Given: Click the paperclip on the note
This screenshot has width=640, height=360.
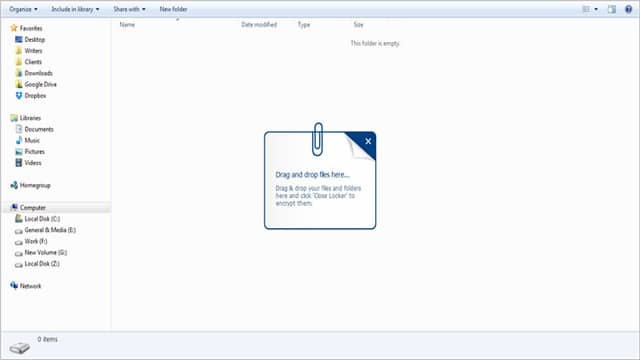Looking at the screenshot, I should [318, 139].
